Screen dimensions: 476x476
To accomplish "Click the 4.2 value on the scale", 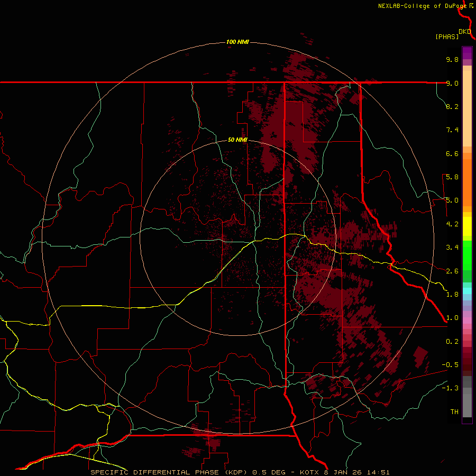I will [452, 224].
